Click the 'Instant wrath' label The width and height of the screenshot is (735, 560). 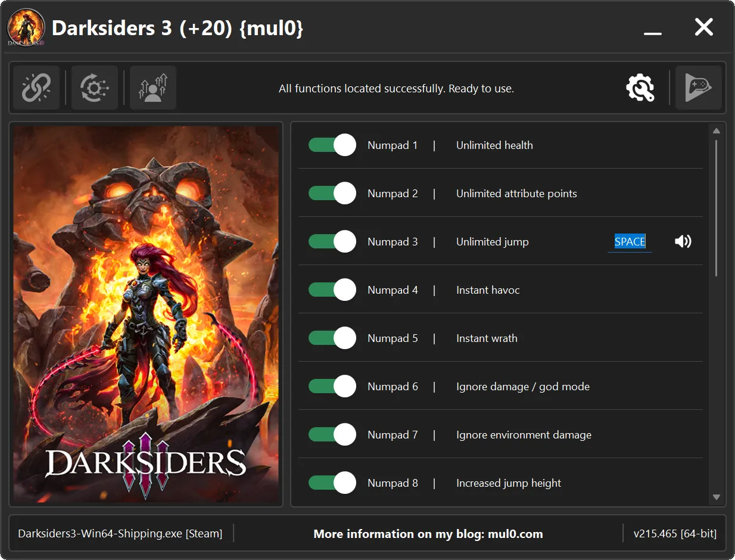click(x=487, y=338)
